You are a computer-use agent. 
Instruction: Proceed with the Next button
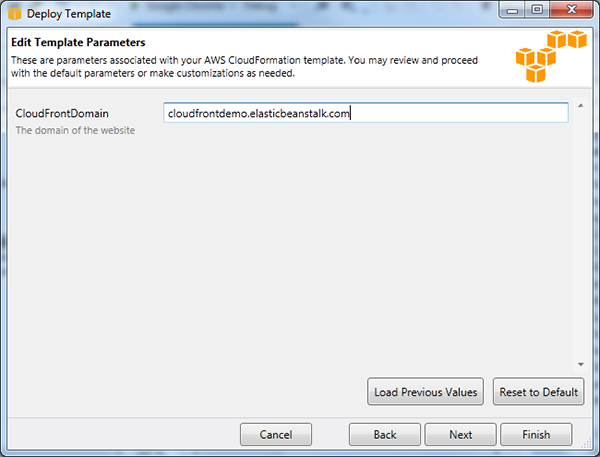tap(460, 434)
